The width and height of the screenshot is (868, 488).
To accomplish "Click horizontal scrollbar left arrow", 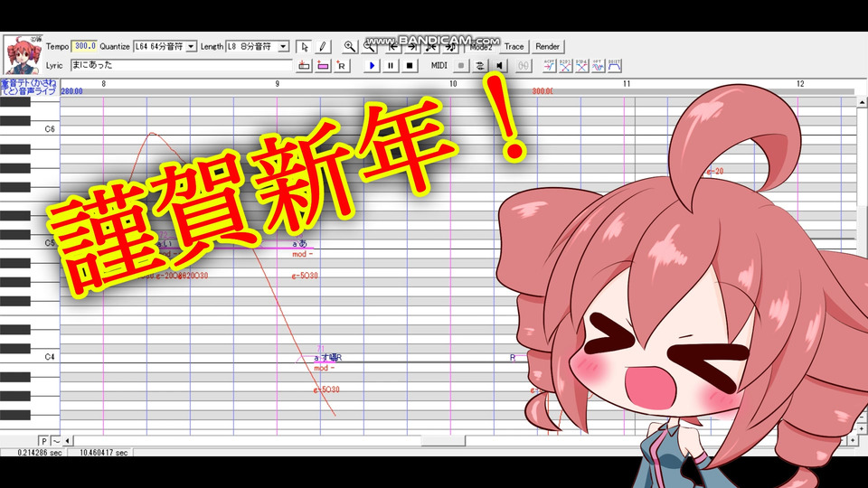I will coord(68,441).
